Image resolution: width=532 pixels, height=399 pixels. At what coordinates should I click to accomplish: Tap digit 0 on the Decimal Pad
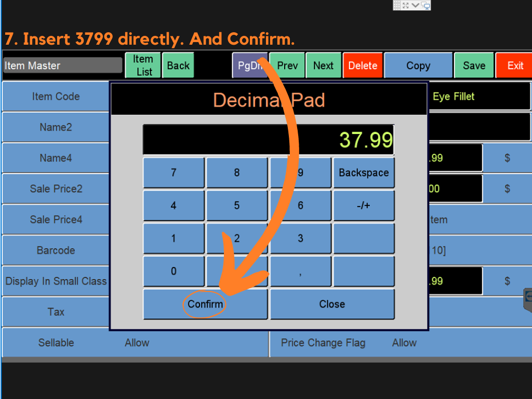(x=174, y=271)
